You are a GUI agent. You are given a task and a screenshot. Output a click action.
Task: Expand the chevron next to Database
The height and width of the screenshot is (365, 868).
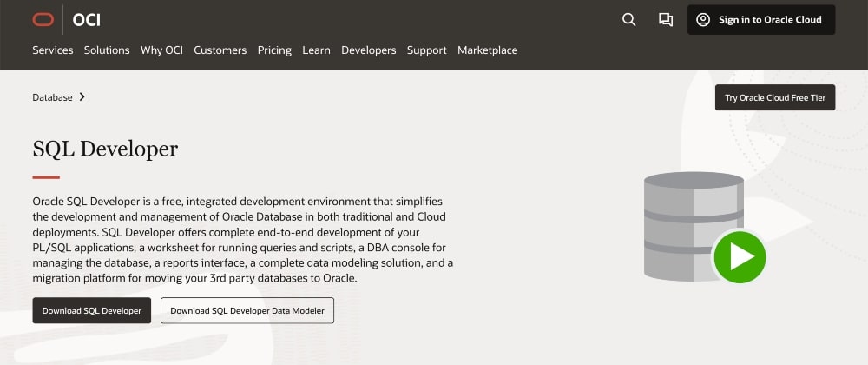(82, 97)
